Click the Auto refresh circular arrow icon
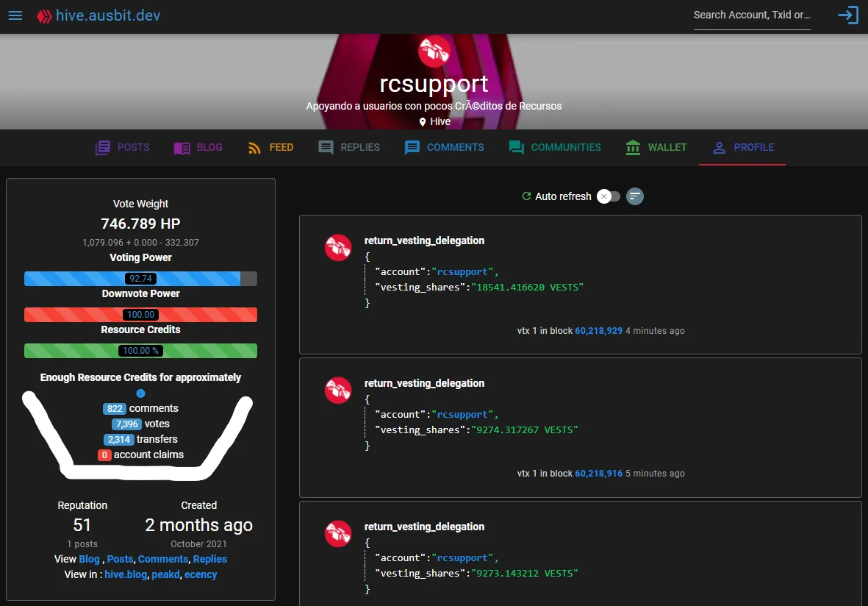This screenshot has height=606, width=868. point(526,196)
